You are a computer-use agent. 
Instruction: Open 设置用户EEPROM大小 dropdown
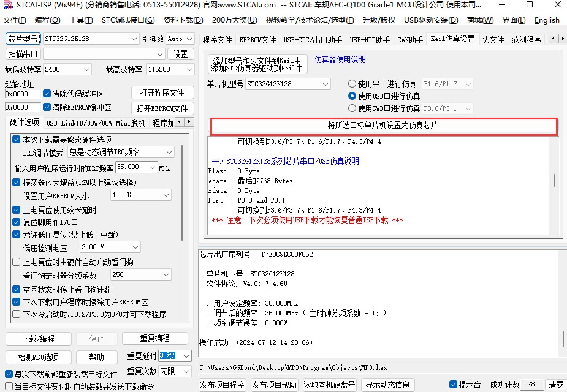[140, 195]
